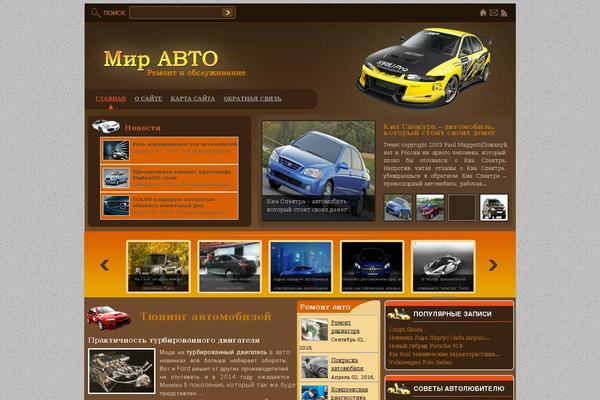Open the Ситроен Skoda popular post
Viewport: 600px width, 400px height.
pyautogui.click(x=406, y=329)
